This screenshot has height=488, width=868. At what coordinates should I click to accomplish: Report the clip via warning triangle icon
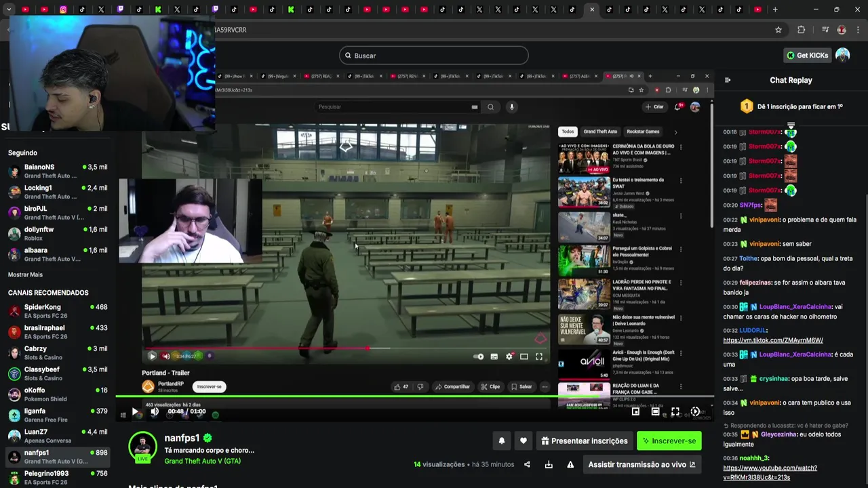pyautogui.click(x=570, y=464)
